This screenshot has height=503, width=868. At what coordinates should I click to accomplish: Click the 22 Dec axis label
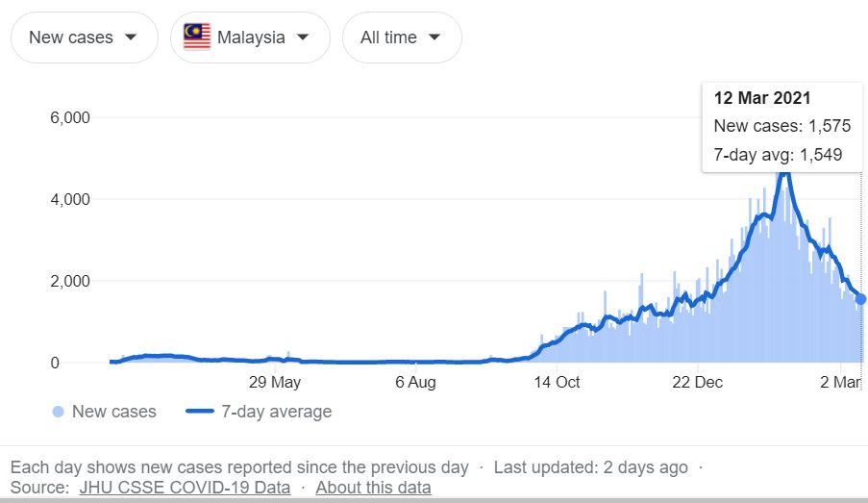click(x=696, y=383)
